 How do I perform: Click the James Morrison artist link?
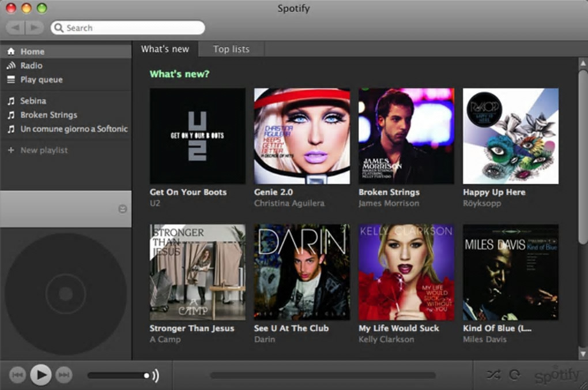coord(389,204)
